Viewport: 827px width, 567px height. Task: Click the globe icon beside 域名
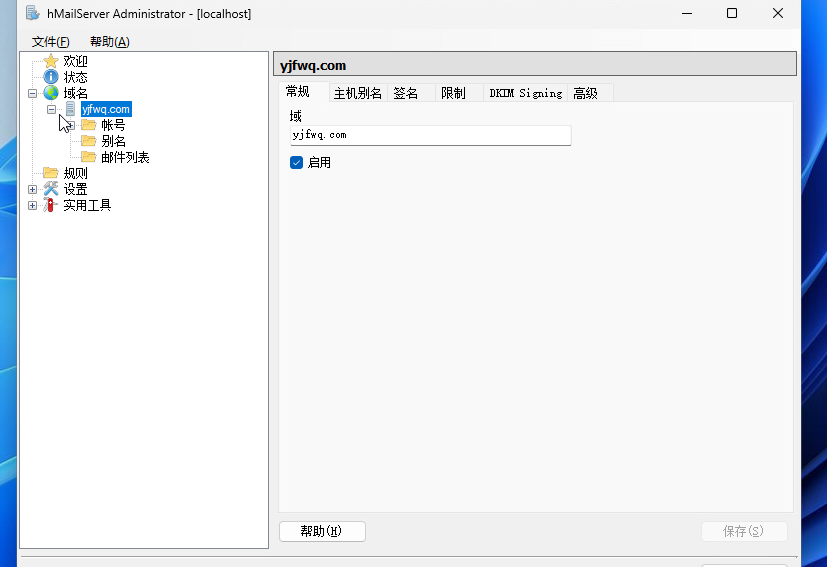(x=51, y=93)
